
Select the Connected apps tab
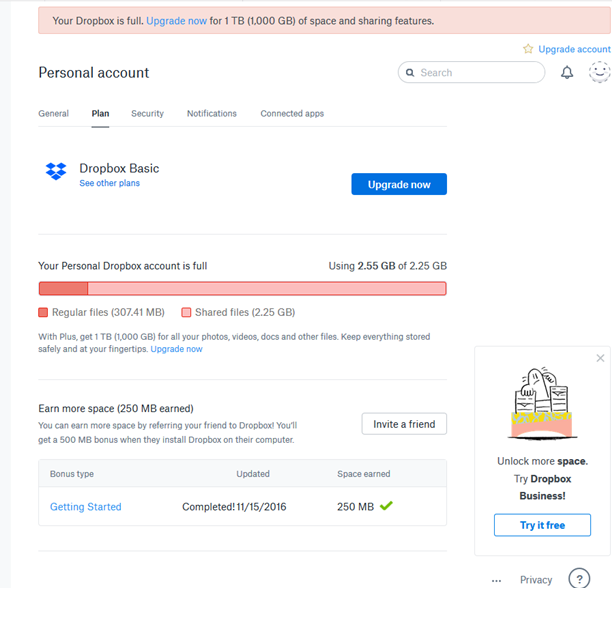point(292,114)
